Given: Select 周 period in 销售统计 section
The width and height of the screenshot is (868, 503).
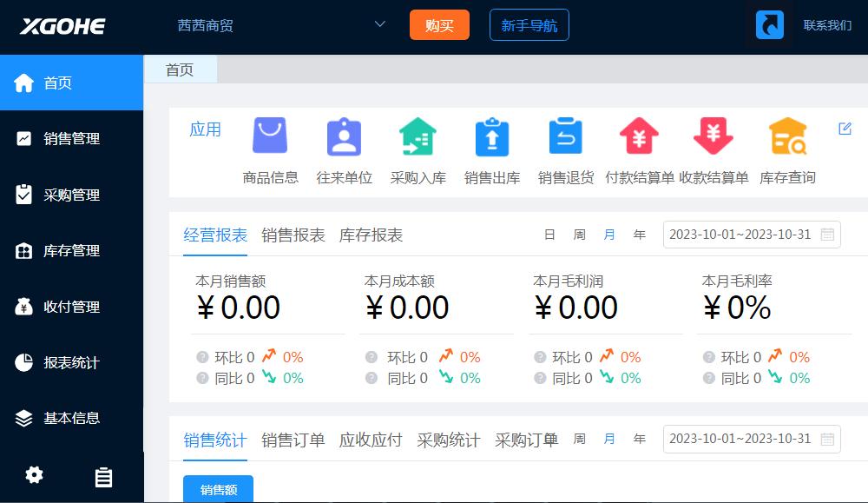Looking at the screenshot, I should point(580,439).
